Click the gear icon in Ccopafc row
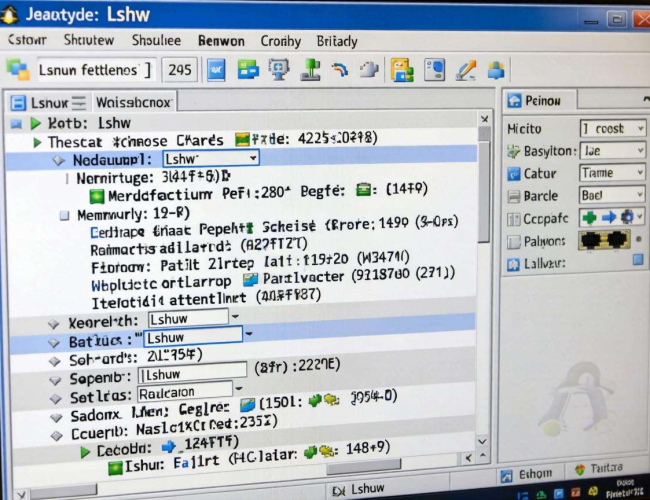 pyautogui.click(x=627, y=216)
